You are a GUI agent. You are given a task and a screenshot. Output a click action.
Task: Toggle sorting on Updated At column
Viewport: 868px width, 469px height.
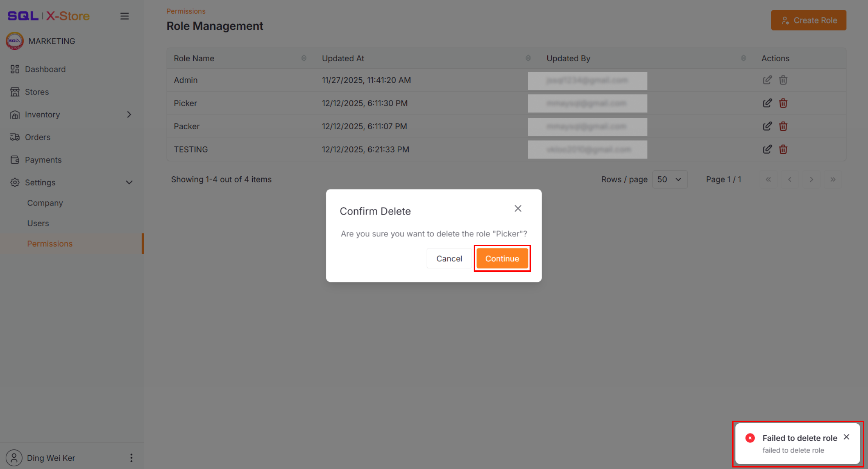tap(528, 58)
